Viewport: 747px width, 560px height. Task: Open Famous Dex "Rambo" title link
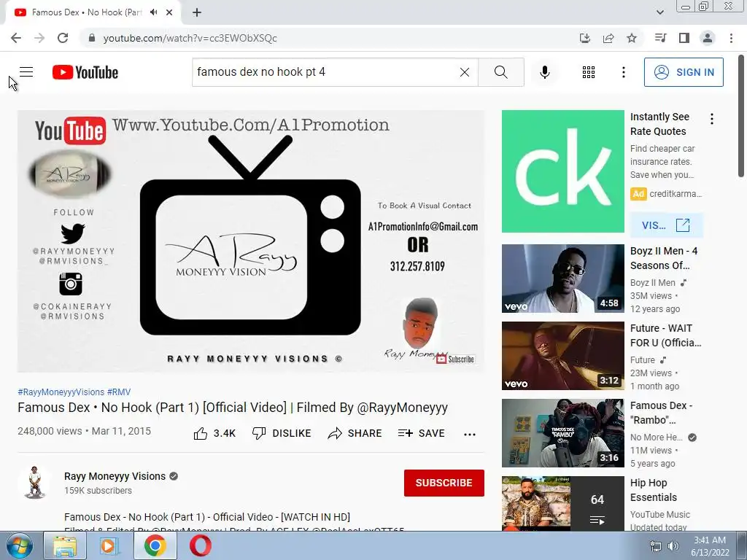[661, 413]
